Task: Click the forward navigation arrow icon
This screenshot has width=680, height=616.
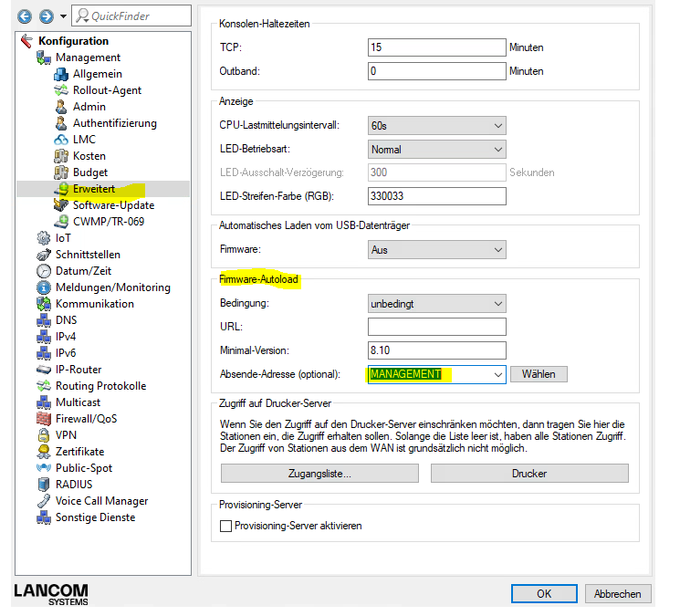Action: click(x=43, y=16)
